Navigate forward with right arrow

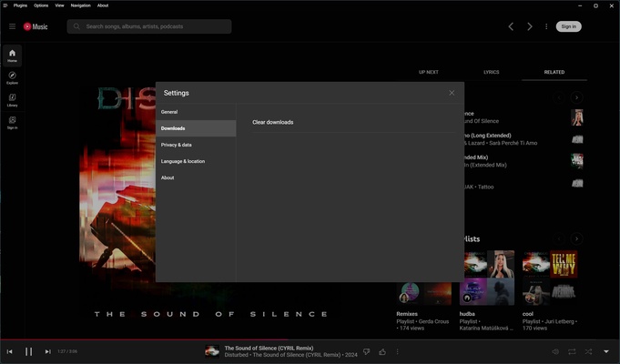tap(530, 26)
